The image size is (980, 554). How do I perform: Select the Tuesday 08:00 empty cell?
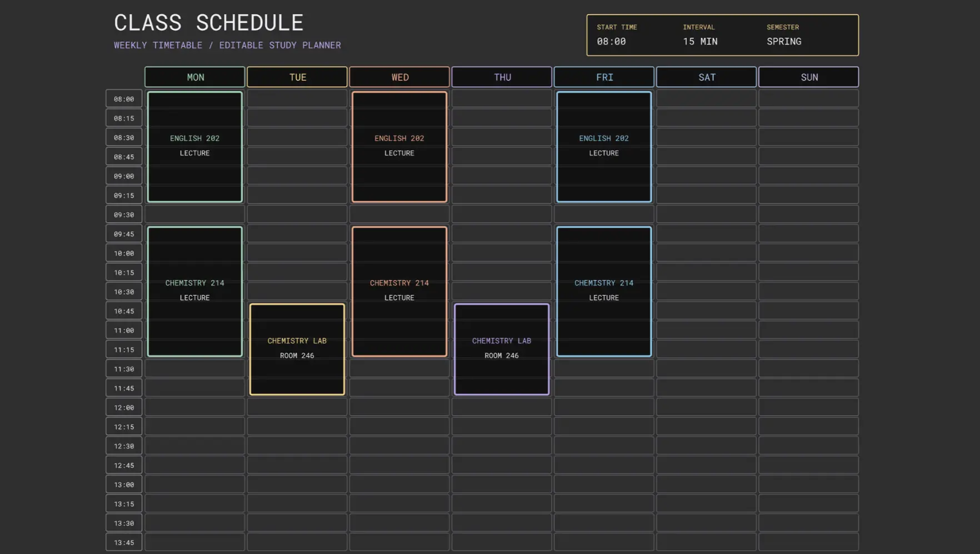297,98
